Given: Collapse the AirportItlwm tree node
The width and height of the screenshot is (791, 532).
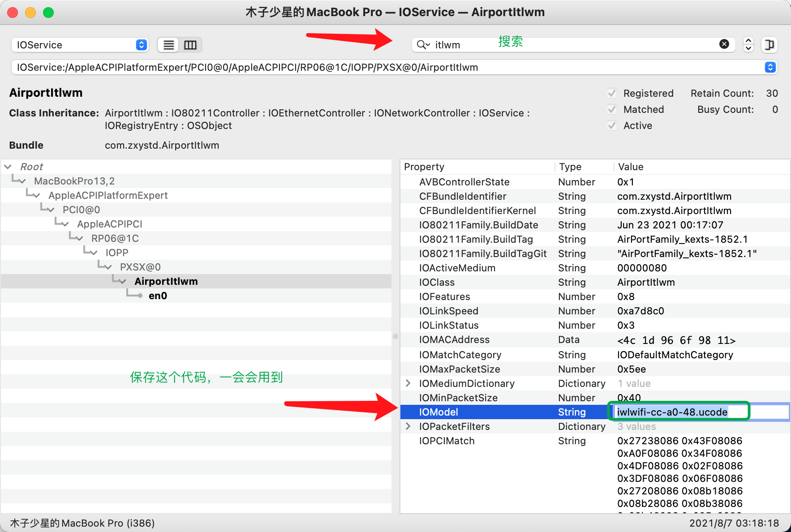Looking at the screenshot, I should coord(122,281).
